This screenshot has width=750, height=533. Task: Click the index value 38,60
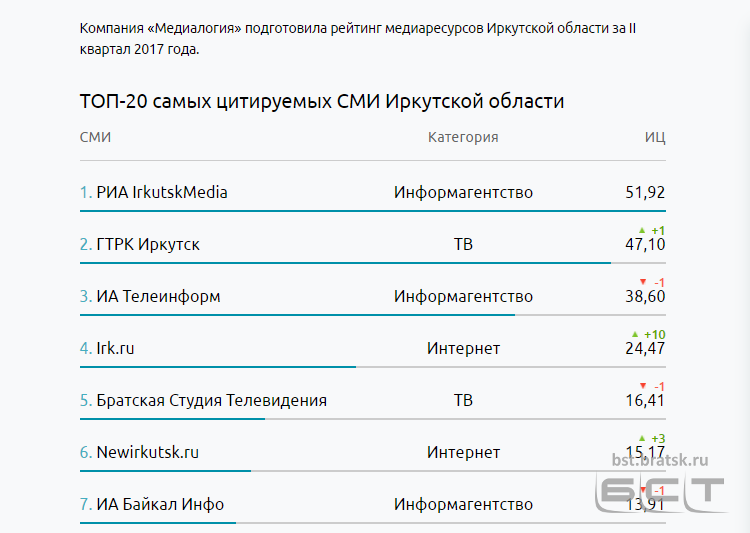click(645, 297)
